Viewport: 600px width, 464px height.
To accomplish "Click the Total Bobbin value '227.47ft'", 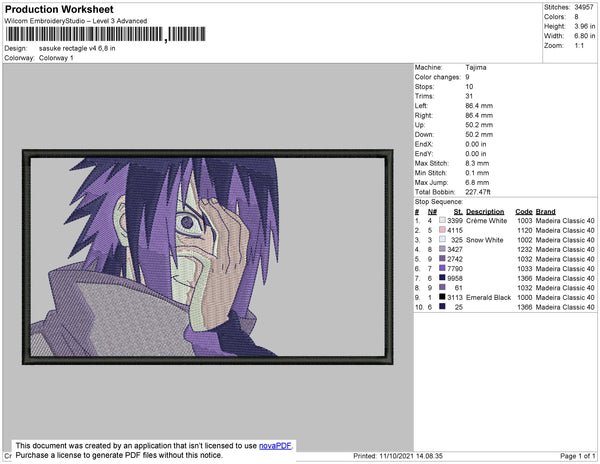I will click(478, 192).
